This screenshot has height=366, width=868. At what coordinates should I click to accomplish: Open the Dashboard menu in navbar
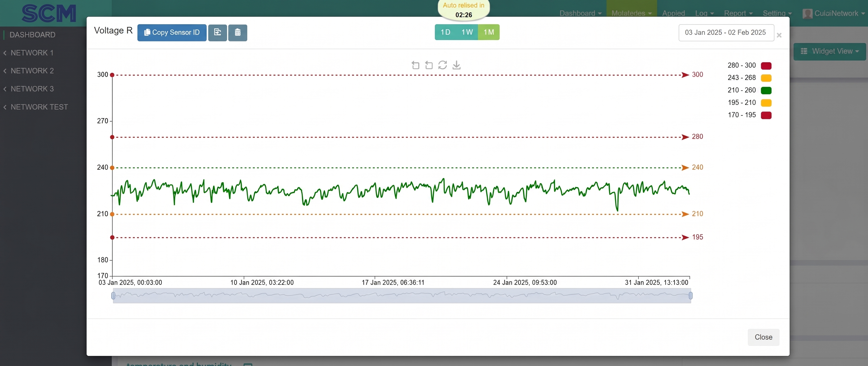pyautogui.click(x=580, y=13)
